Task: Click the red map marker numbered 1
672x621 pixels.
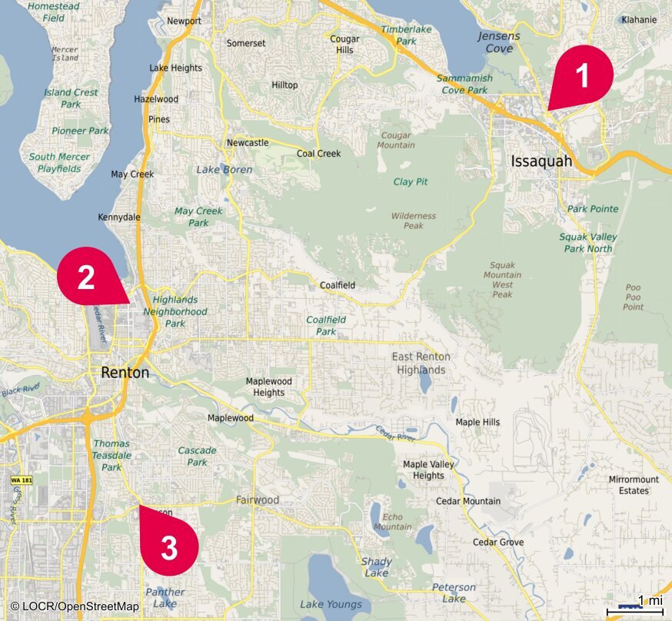Action: click(582, 76)
